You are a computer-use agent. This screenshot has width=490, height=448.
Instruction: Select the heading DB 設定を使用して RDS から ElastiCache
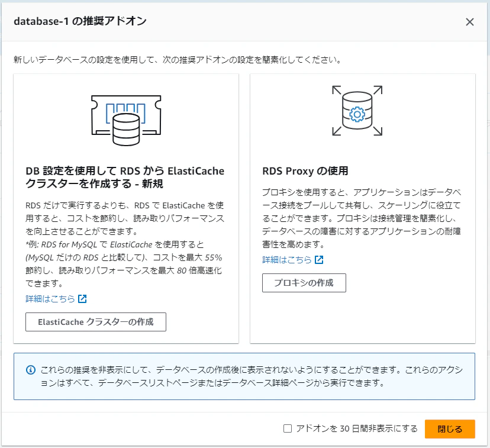point(125,171)
